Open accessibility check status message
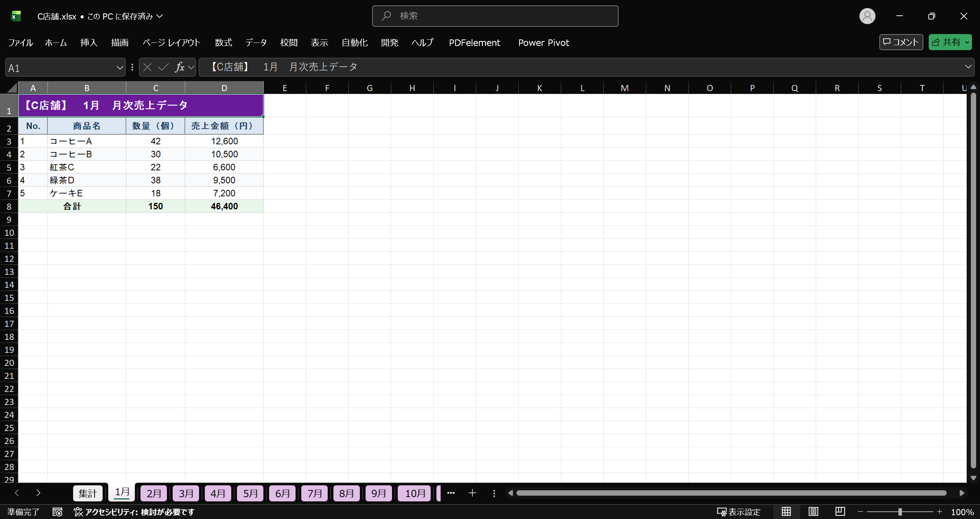The width and height of the screenshot is (980, 519). pos(134,512)
